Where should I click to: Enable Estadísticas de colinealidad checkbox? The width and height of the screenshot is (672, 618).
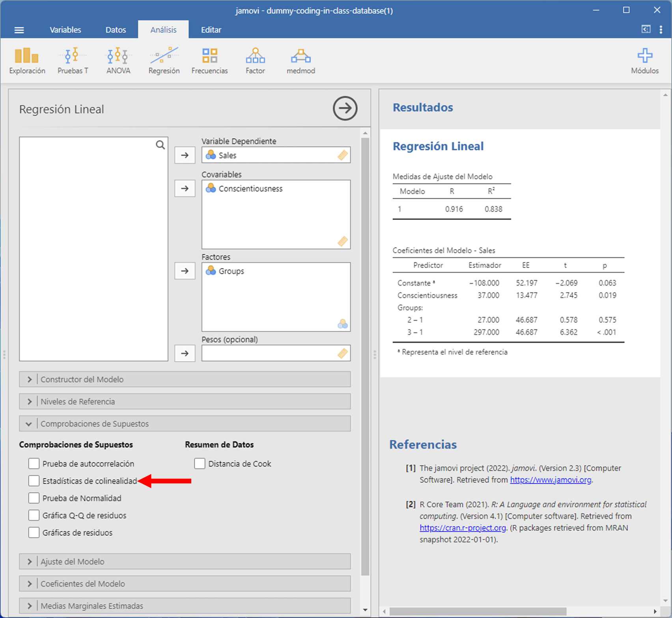click(x=34, y=481)
